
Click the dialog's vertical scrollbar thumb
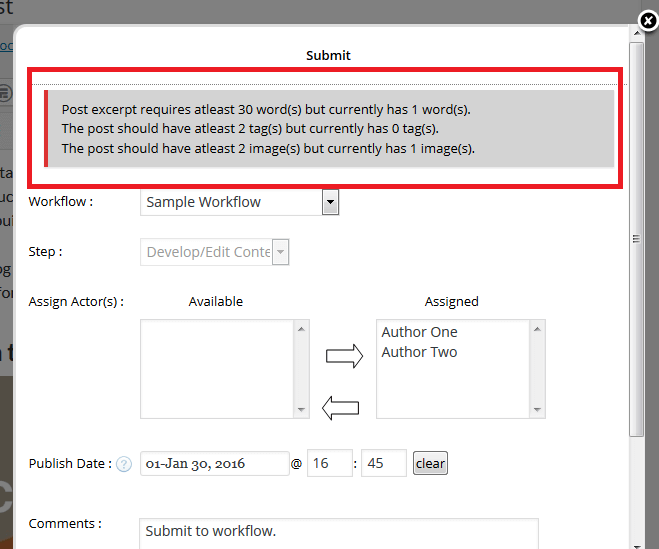[x=636, y=240]
